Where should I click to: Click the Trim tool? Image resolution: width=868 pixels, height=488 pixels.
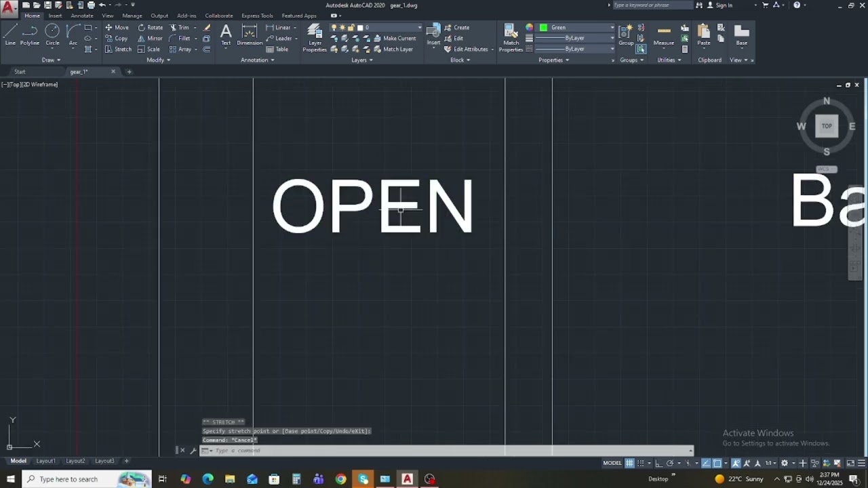pos(180,28)
